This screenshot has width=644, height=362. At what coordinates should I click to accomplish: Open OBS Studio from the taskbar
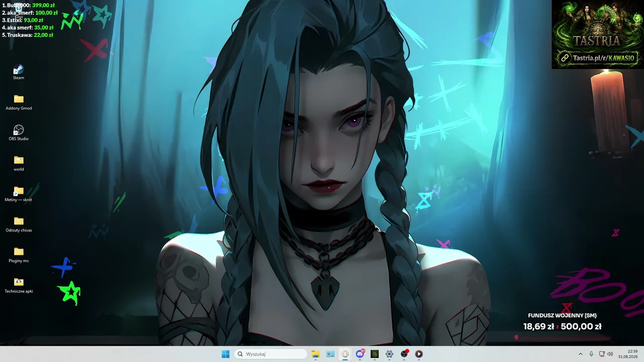coord(404,354)
